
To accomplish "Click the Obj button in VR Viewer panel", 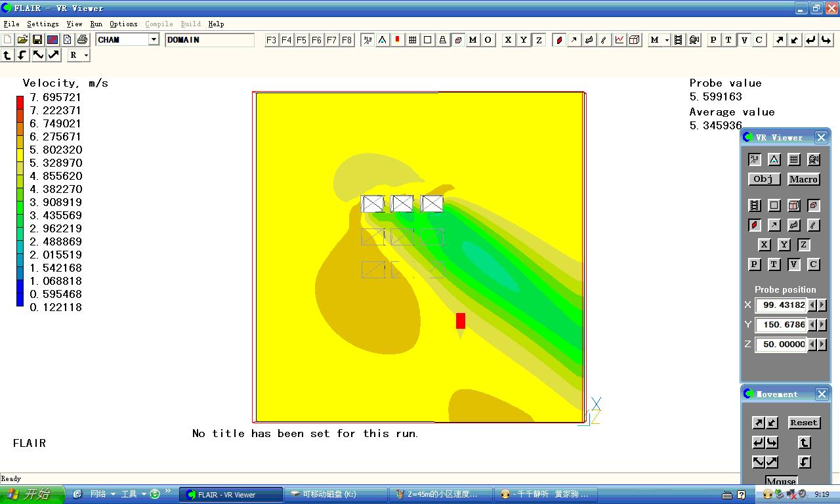I will (763, 179).
